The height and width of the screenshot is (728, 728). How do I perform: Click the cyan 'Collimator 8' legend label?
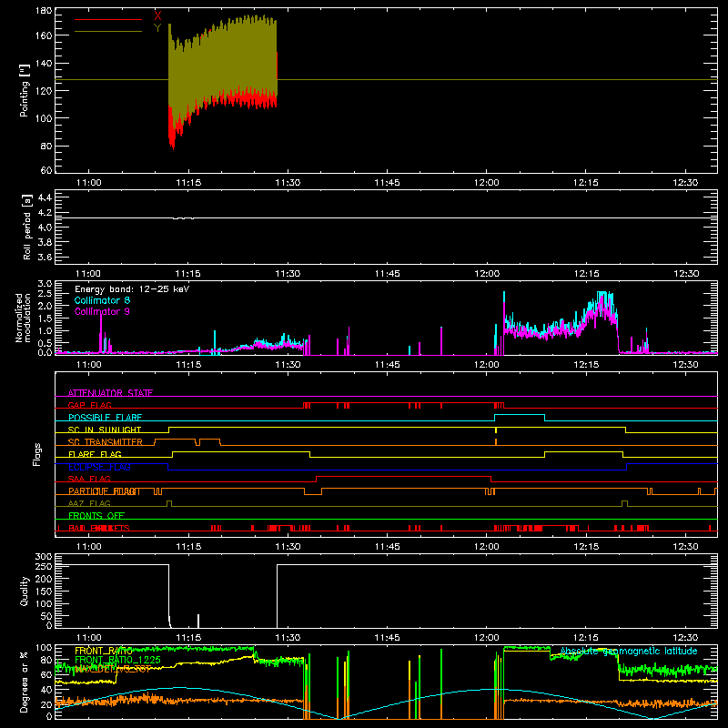click(102, 300)
